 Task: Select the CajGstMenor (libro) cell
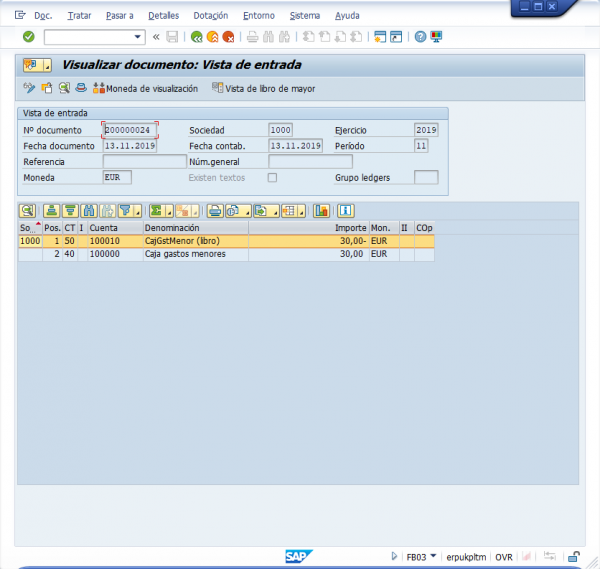click(196, 241)
